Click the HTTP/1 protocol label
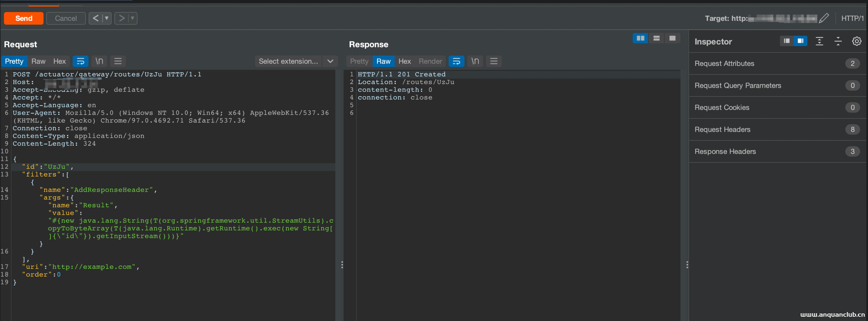This screenshot has height=321, width=868. coord(852,18)
